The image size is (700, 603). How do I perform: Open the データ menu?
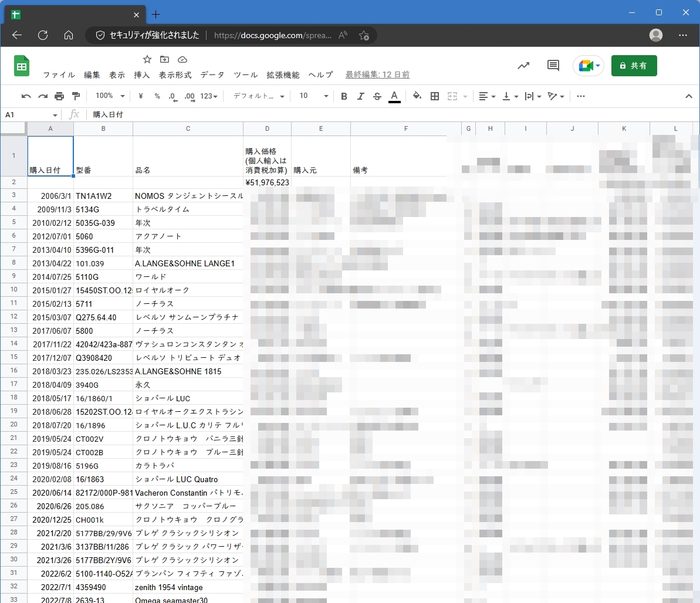(x=212, y=75)
